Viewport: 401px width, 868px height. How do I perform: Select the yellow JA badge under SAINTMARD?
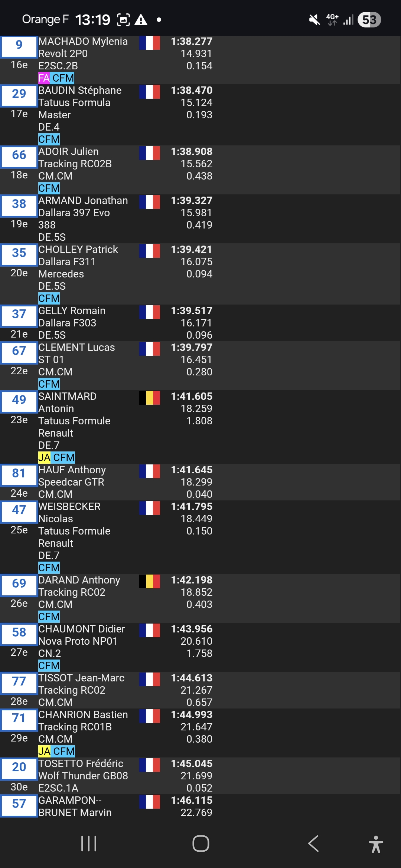click(x=44, y=458)
